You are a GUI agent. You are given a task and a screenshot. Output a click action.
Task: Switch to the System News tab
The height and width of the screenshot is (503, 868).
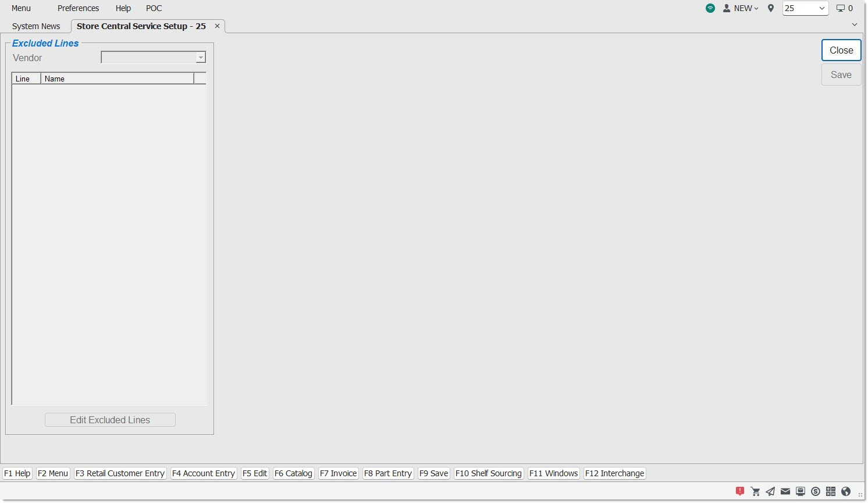tap(36, 26)
